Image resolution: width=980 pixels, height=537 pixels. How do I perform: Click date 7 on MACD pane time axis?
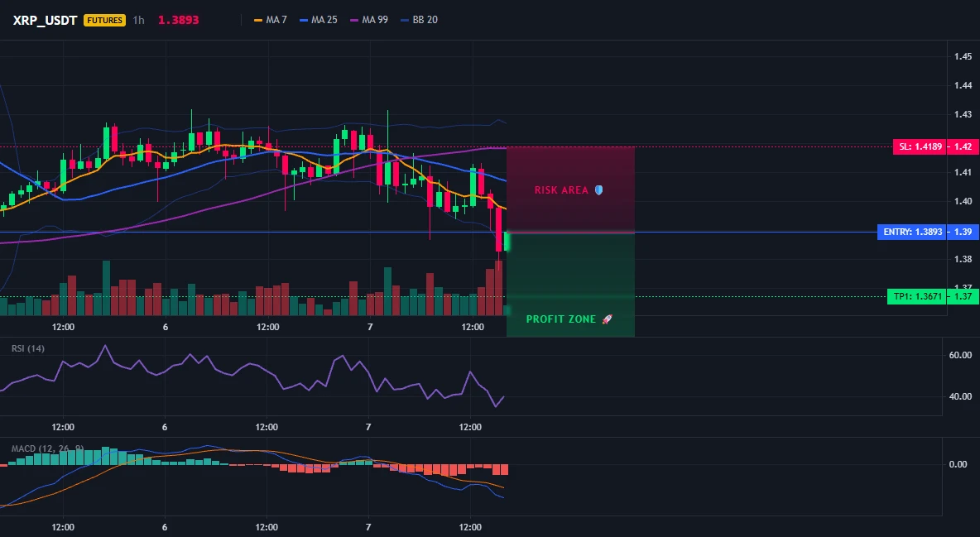point(368,527)
